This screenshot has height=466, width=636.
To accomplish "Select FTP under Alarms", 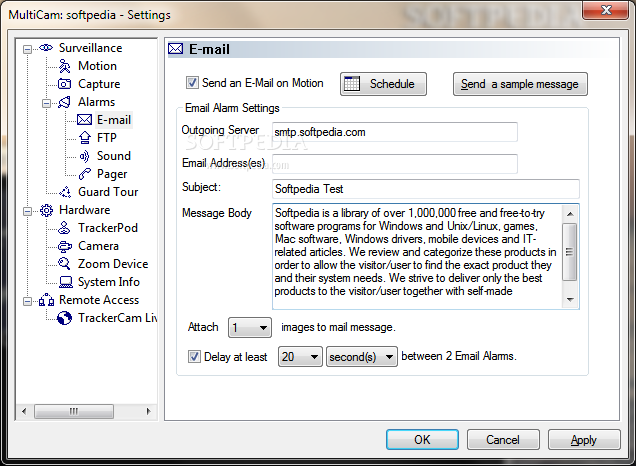I will (x=107, y=138).
